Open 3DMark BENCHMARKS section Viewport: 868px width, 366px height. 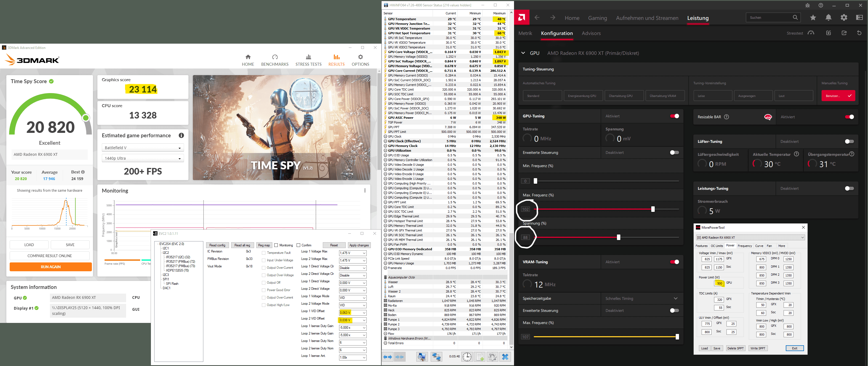[275, 60]
